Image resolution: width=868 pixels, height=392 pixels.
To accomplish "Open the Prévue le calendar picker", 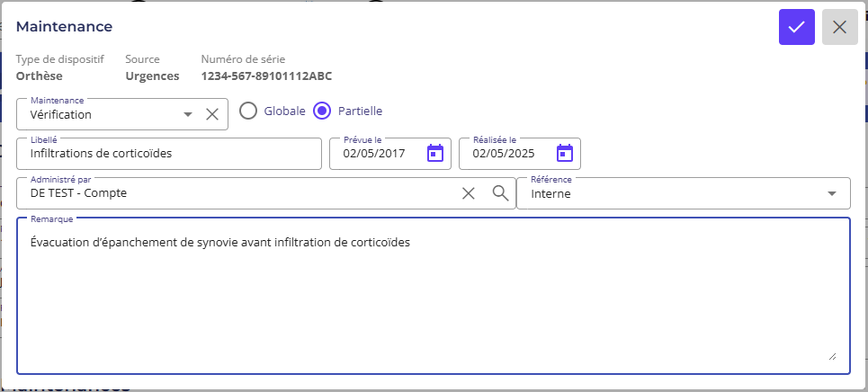I will coord(435,153).
